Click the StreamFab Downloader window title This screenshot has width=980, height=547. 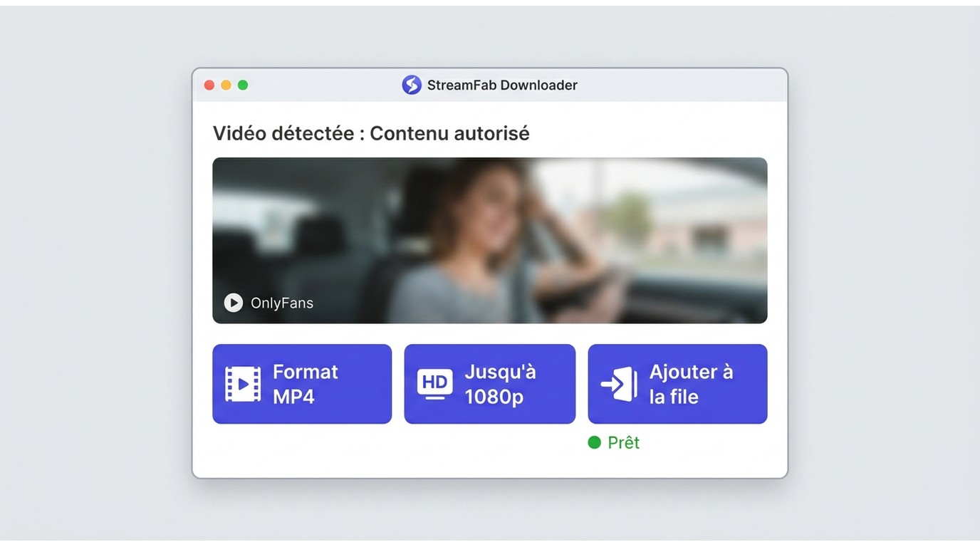502,85
